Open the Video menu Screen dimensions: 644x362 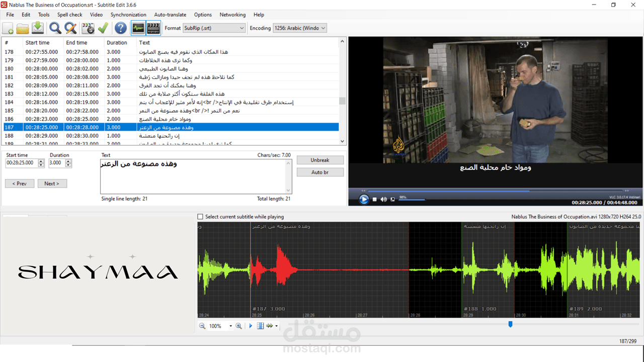(x=96, y=15)
